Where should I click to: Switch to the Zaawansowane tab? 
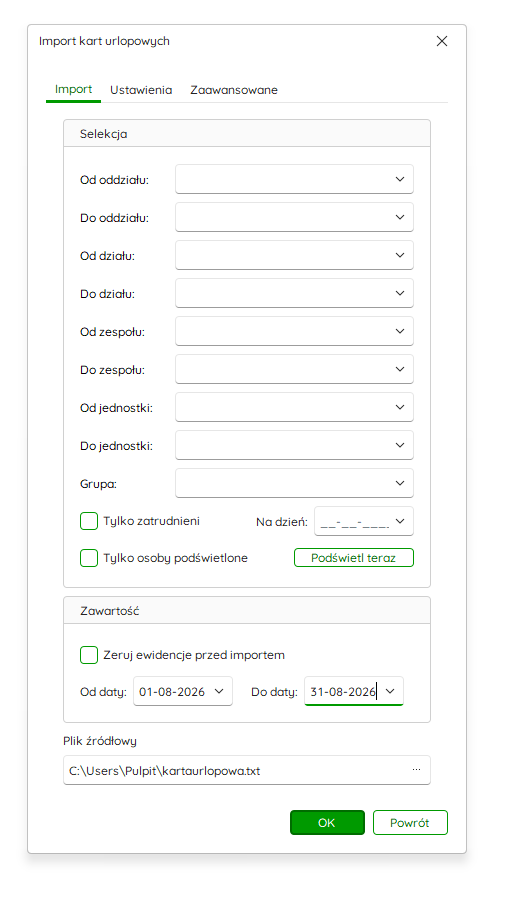tap(234, 90)
